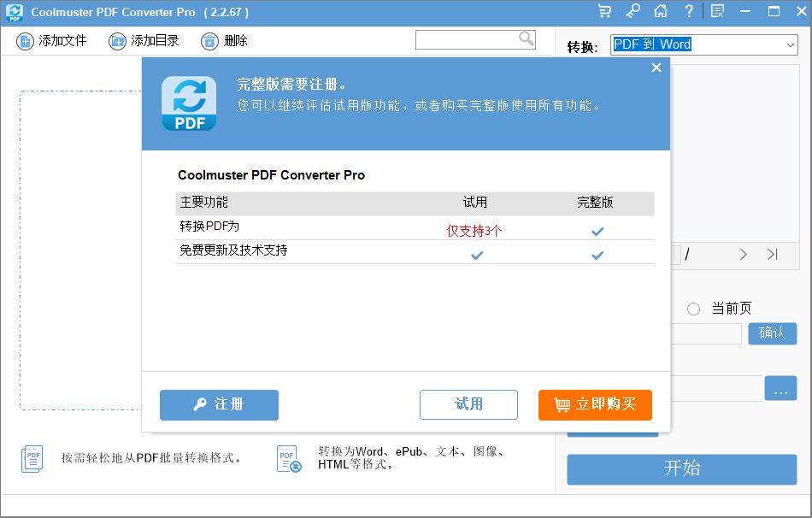Open the feedback list icon in title bar
The height and width of the screenshot is (518, 812).
point(717,11)
